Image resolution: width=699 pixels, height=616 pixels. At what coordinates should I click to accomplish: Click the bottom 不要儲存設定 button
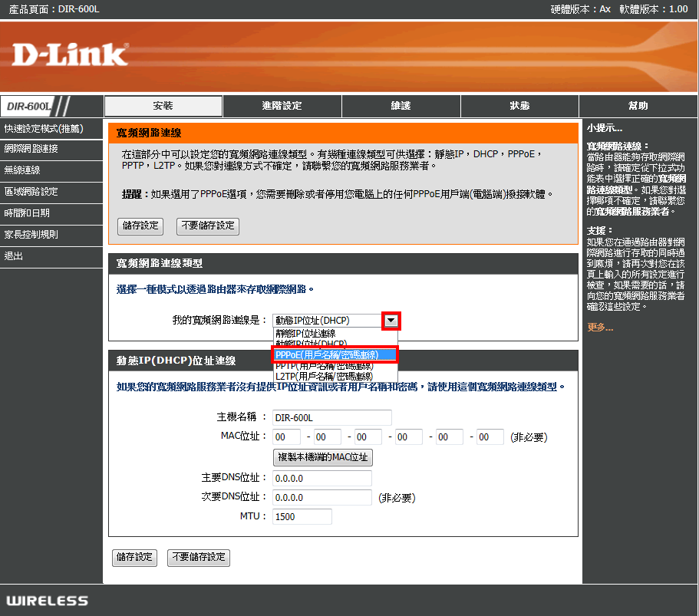point(199,558)
